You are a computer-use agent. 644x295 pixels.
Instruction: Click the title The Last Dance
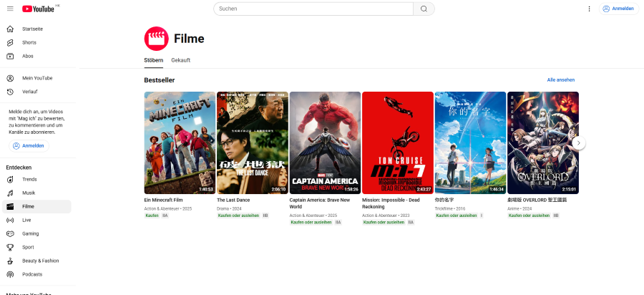(x=233, y=200)
